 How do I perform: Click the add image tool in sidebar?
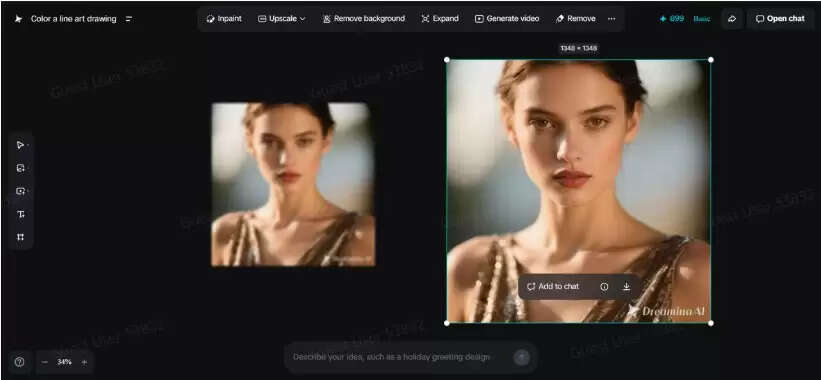[20, 168]
